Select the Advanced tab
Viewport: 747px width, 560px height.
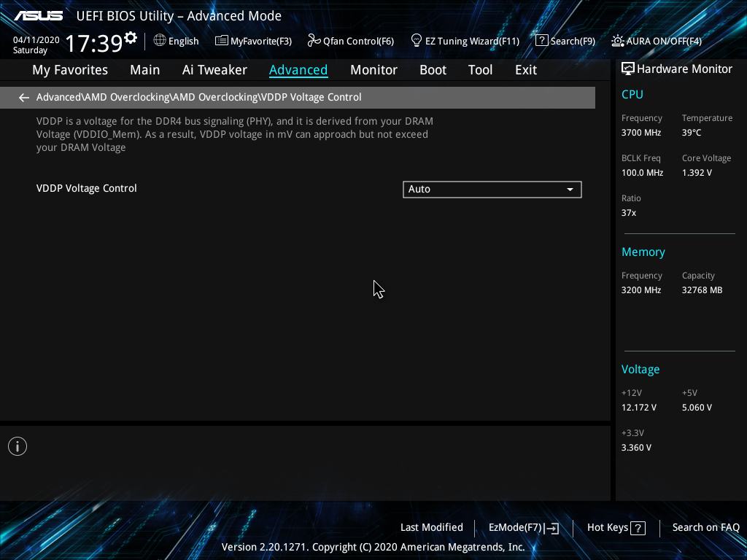pyautogui.click(x=298, y=70)
